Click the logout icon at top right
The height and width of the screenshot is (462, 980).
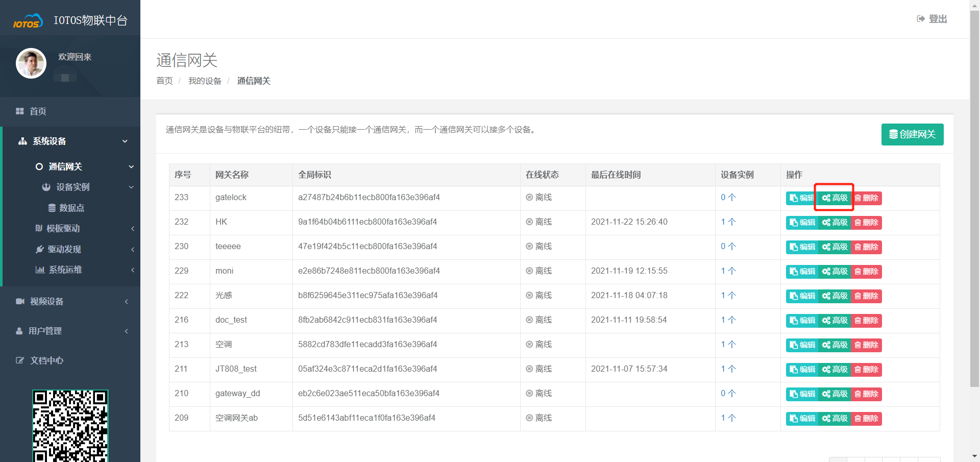pos(921,19)
